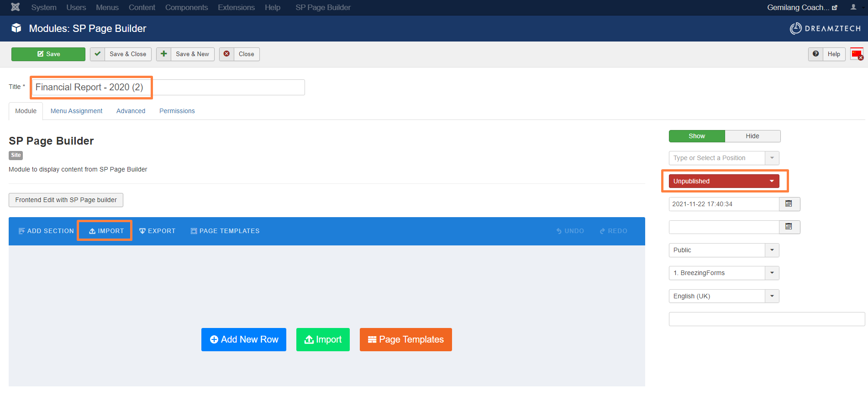Click the Dreamztech logo
Screen dimensions: 868x411
pyautogui.click(x=826, y=28)
